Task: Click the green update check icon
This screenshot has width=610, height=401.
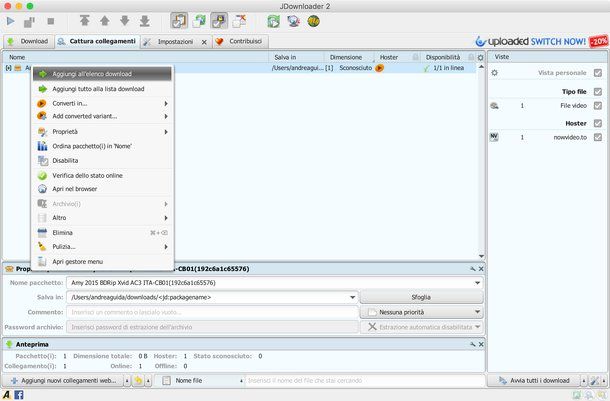Action: [273, 21]
